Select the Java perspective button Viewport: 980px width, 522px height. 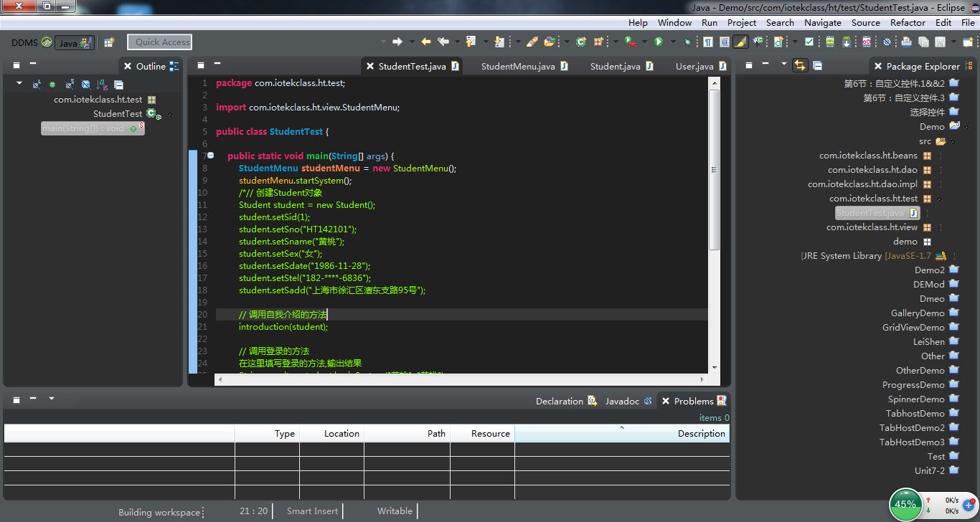(x=74, y=43)
